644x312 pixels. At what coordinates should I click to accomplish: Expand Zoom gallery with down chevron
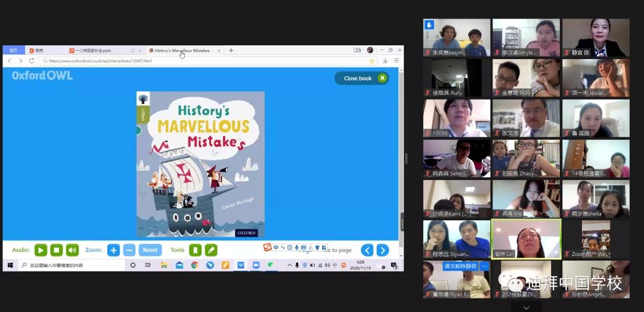pyautogui.click(x=526, y=307)
